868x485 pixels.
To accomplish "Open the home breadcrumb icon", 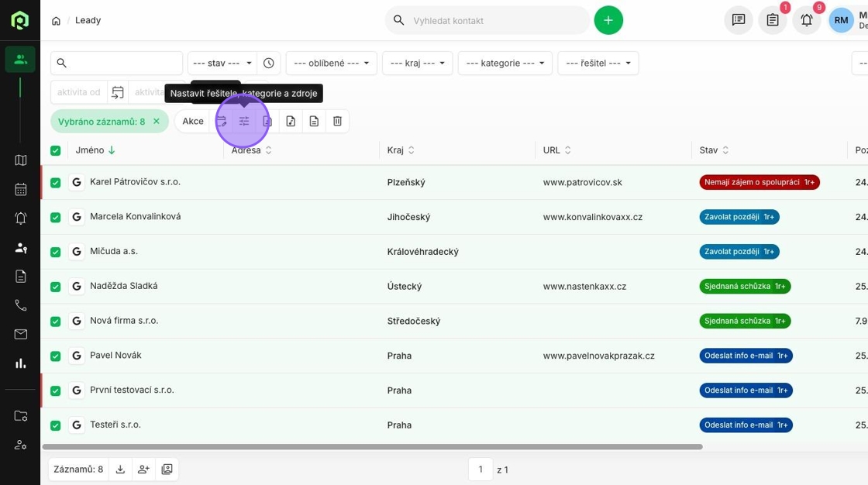I will click(56, 21).
